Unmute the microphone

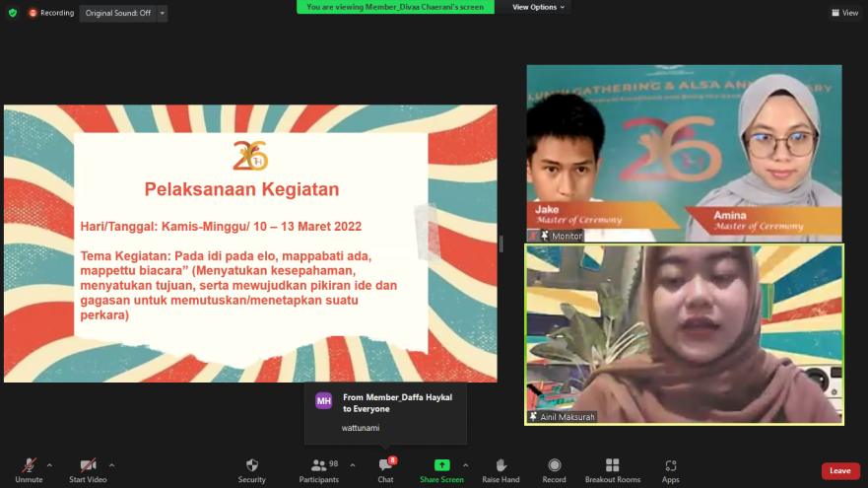click(x=29, y=470)
